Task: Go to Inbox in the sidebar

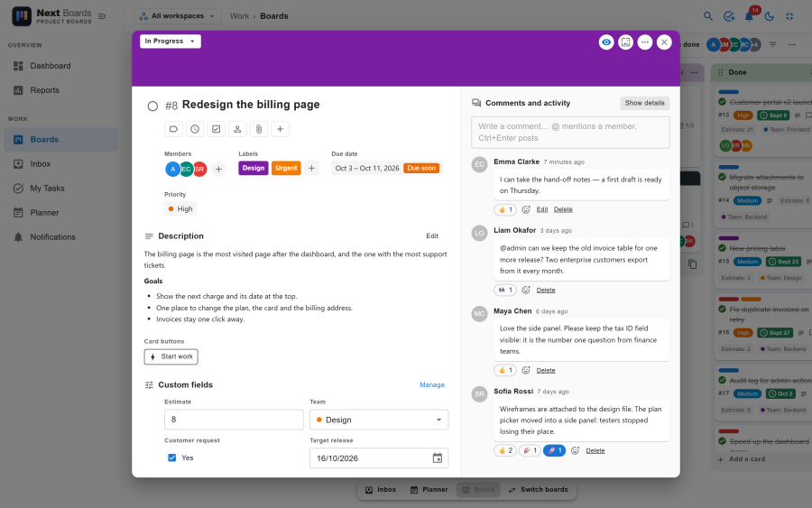Action: [x=61, y=163]
